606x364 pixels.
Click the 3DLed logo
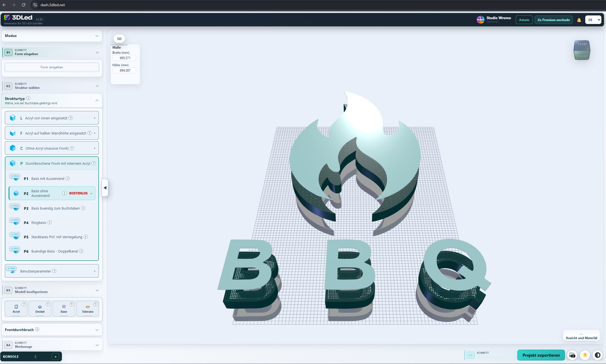click(x=18, y=18)
